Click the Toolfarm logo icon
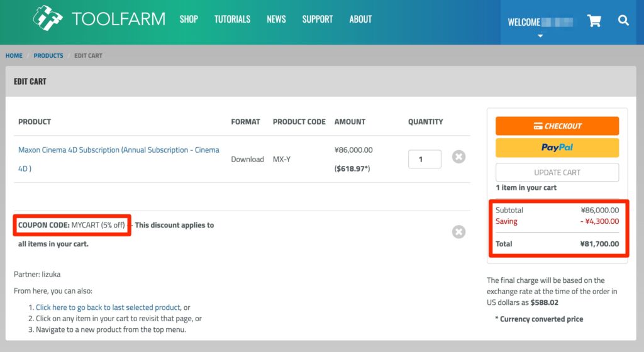644x352 pixels. click(x=48, y=18)
